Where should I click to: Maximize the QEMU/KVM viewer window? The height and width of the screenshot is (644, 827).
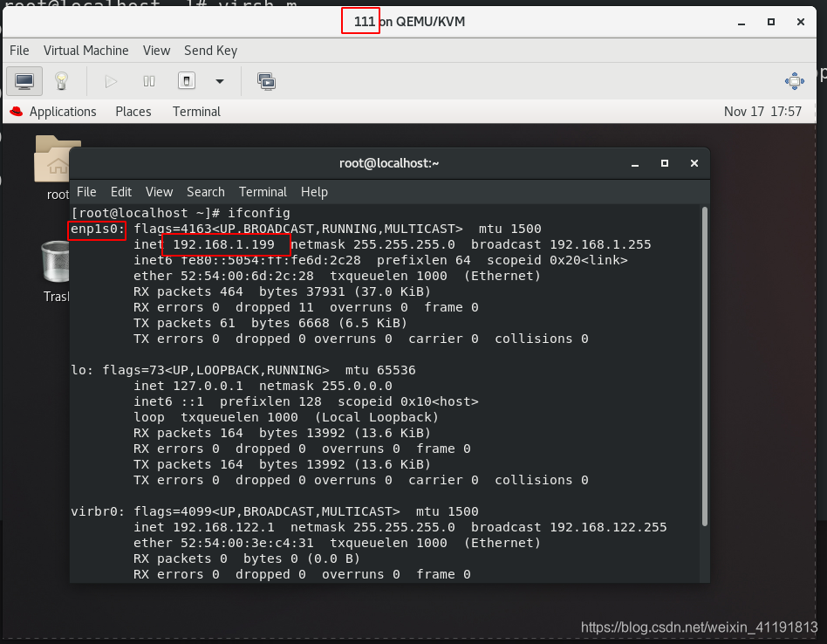[x=771, y=22]
